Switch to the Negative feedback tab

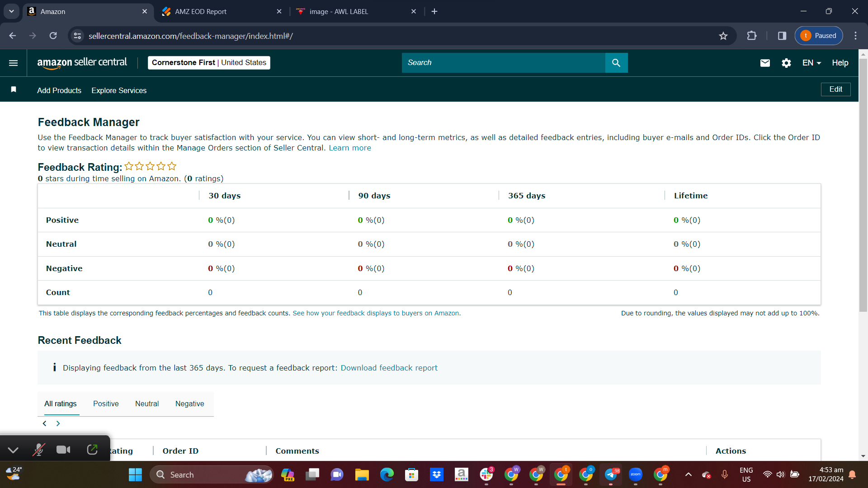[x=190, y=404]
